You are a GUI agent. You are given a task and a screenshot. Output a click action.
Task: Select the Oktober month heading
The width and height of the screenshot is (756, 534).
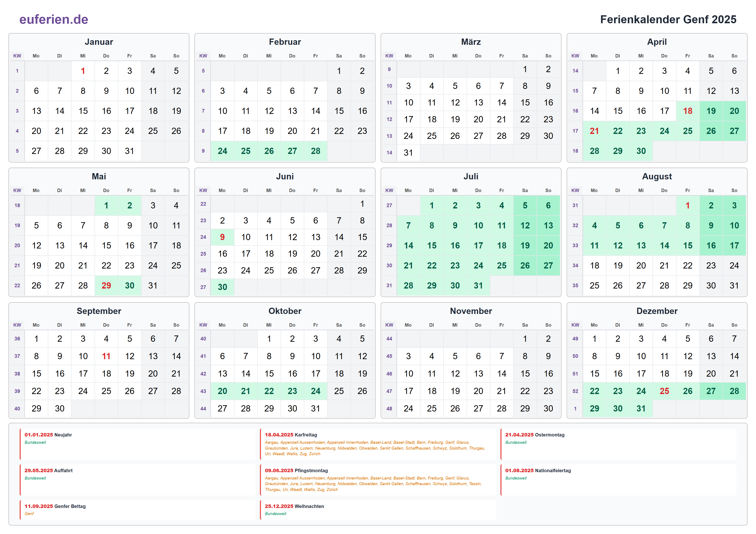pos(285,311)
